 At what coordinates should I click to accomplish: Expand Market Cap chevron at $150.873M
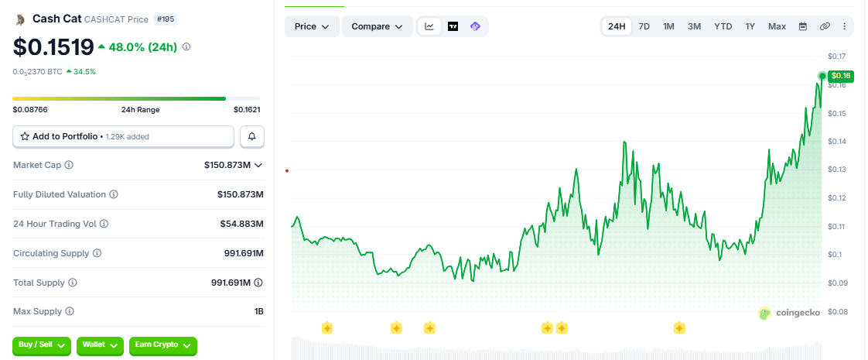pyautogui.click(x=258, y=165)
